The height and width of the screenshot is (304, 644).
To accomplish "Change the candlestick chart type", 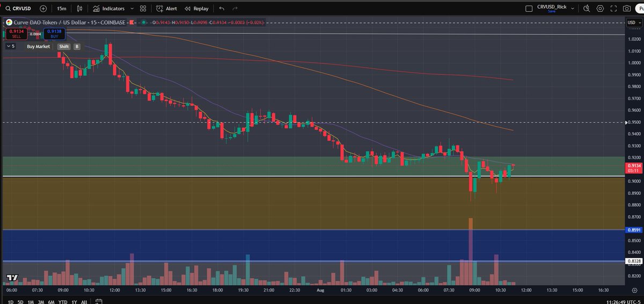I will 80,9.
